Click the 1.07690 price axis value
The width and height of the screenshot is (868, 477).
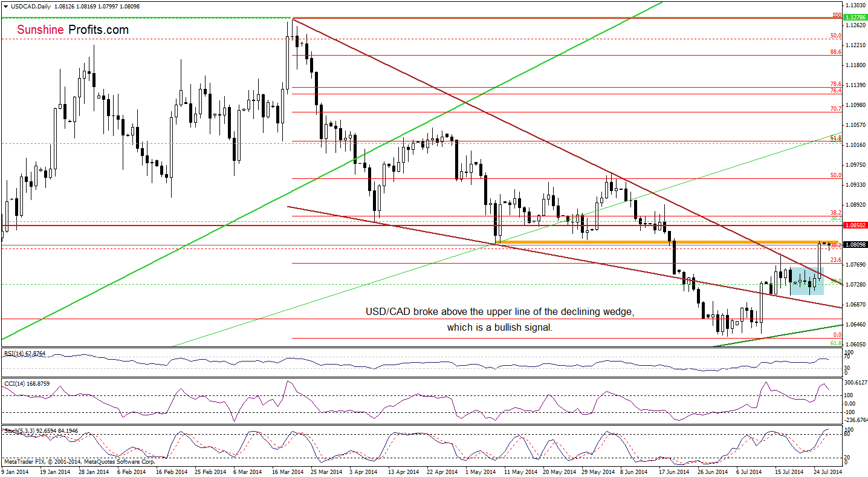pos(856,265)
